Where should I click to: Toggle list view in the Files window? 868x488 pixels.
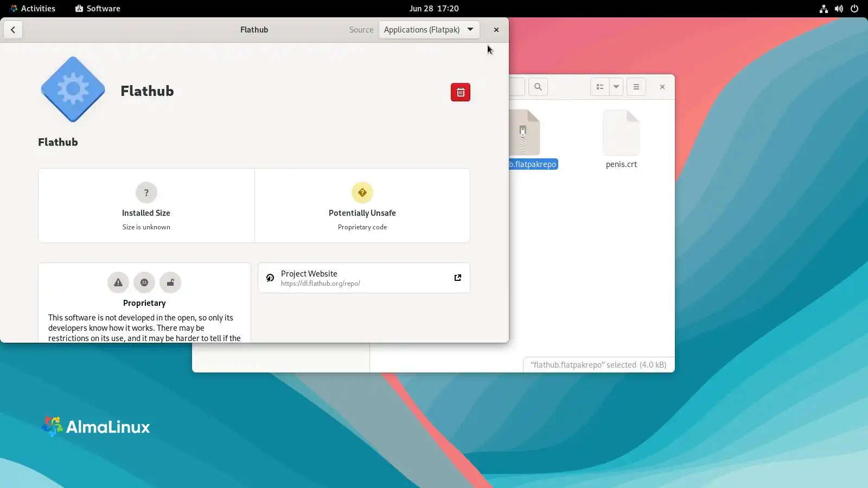coord(600,87)
